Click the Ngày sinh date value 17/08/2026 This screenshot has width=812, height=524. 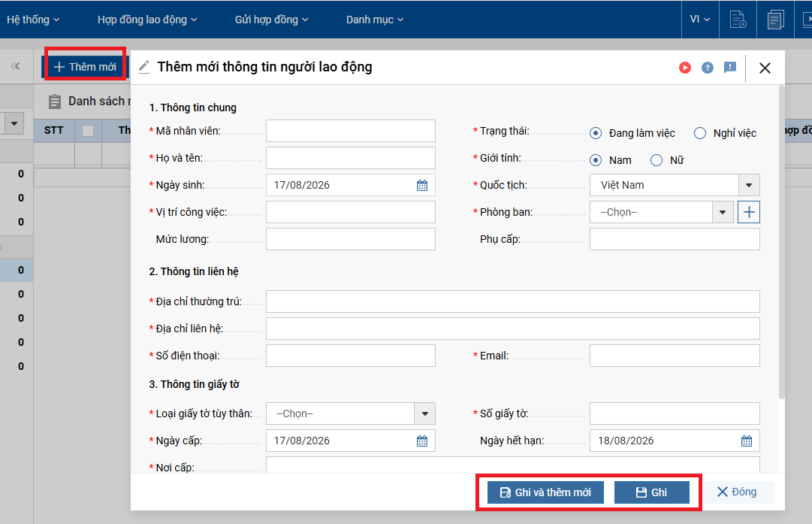301,185
